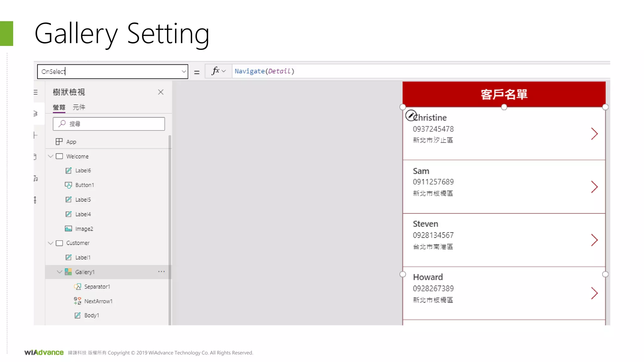This screenshot has width=644, height=362.
Task: Select the App tree item
Action: click(71, 142)
